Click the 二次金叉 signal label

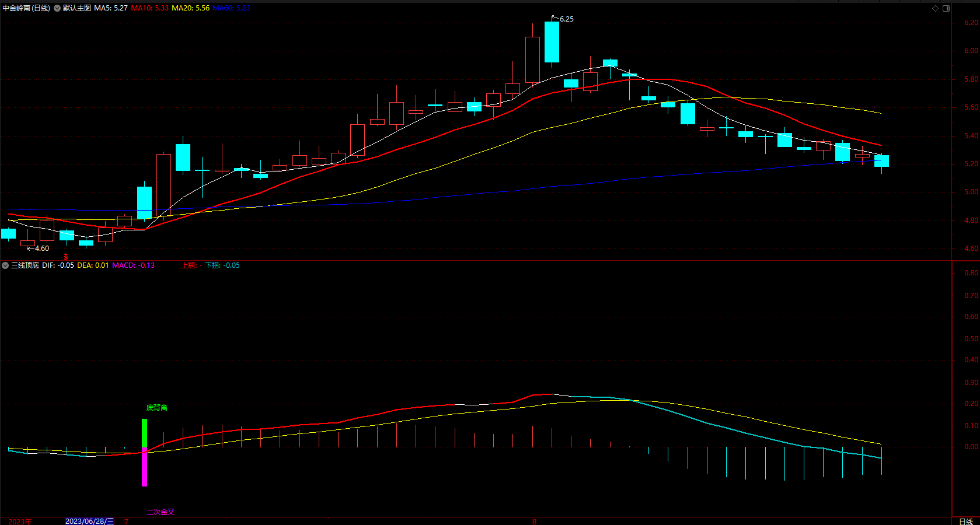[x=160, y=512]
